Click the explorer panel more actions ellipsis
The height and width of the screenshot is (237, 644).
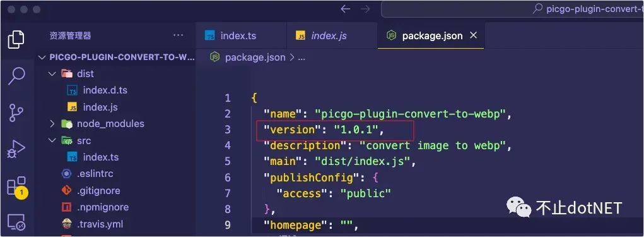click(179, 35)
